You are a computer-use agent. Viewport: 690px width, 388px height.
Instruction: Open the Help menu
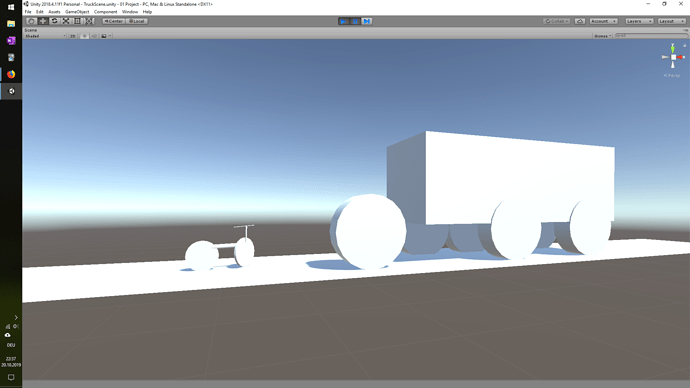pos(147,12)
